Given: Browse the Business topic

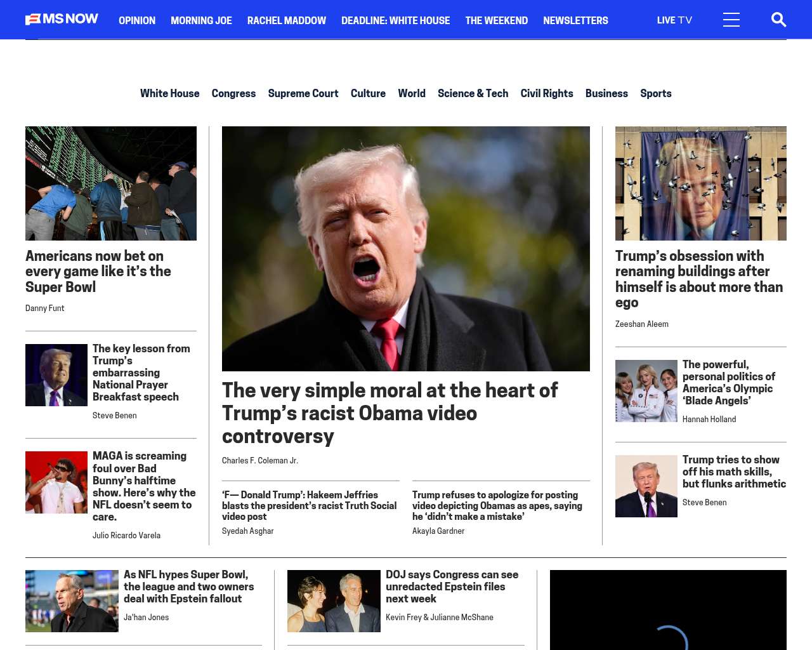Looking at the screenshot, I should (x=606, y=93).
